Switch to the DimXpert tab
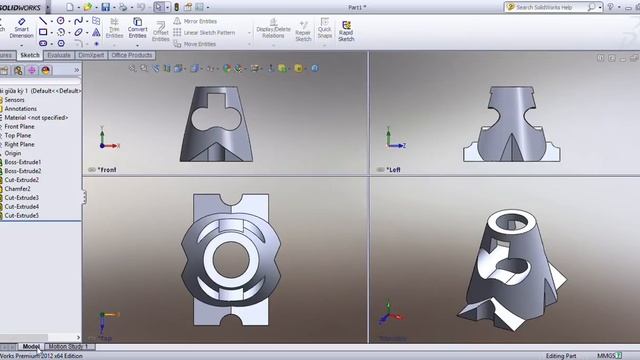The width and height of the screenshot is (640, 360). [91, 55]
